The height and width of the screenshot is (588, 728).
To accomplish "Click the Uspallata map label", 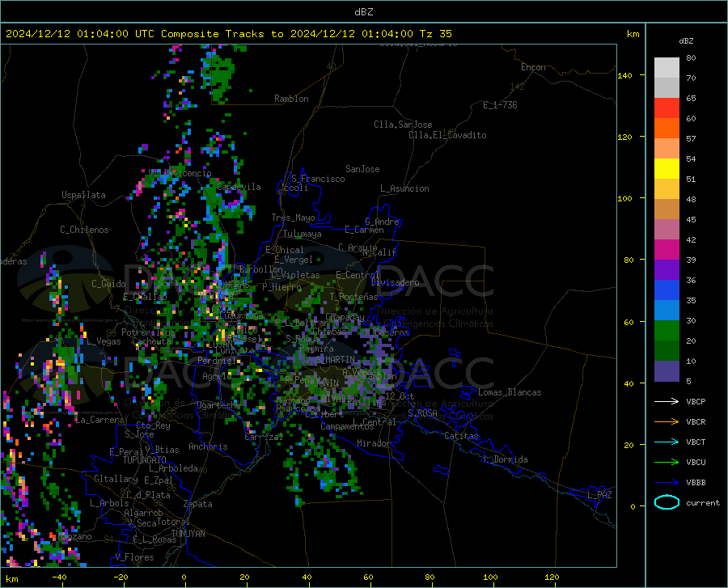I will pyautogui.click(x=83, y=195).
